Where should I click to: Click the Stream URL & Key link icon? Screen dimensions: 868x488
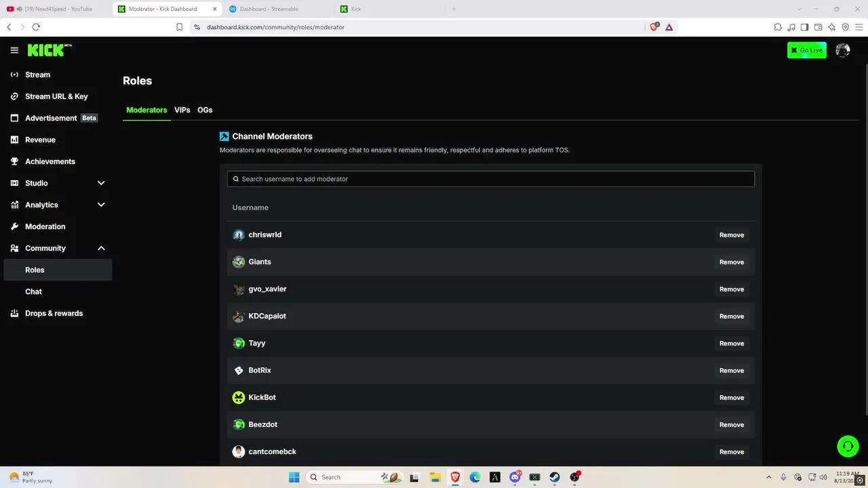point(14,96)
